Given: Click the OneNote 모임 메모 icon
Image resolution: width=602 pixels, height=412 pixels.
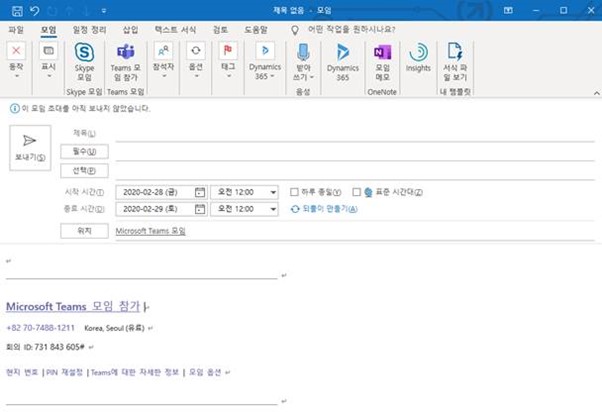Looking at the screenshot, I should [382, 52].
